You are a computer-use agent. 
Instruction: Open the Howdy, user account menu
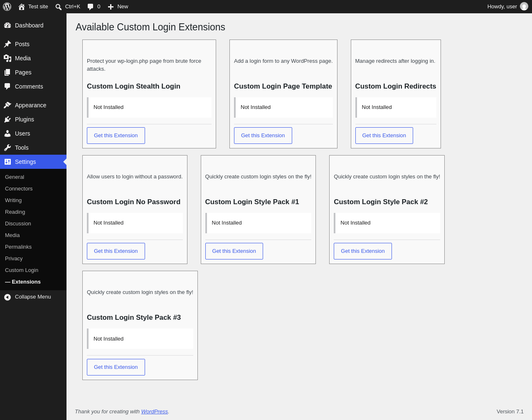tap(507, 7)
